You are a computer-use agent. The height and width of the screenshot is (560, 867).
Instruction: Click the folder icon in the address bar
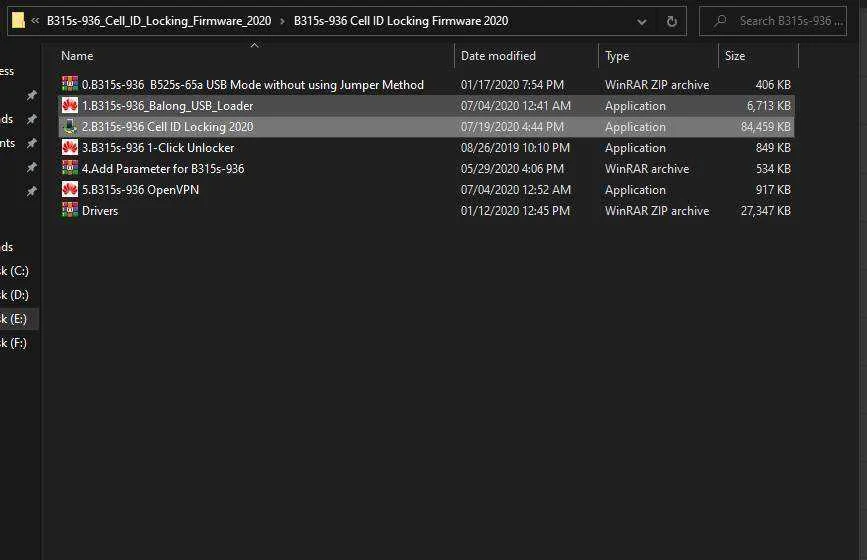pos(18,21)
